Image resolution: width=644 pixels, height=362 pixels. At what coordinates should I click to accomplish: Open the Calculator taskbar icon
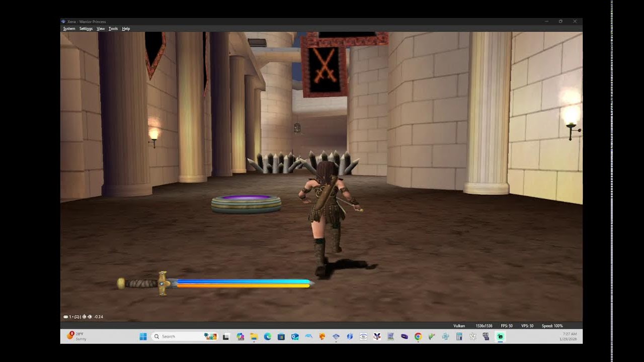[459, 336]
